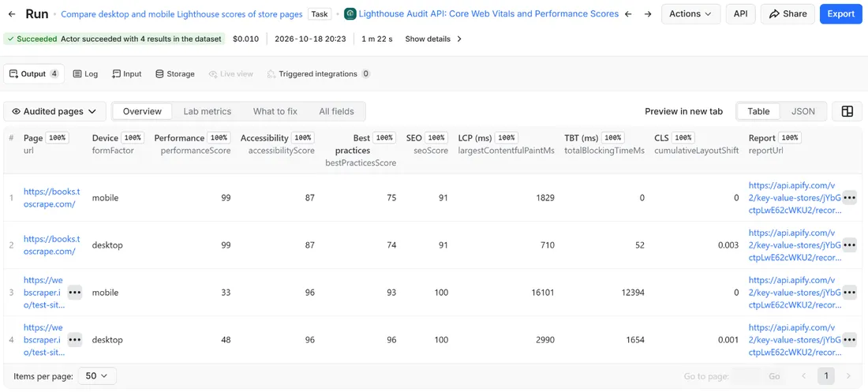Select the All fields view tab
Screen dimensions: 868x392
pyautogui.click(x=336, y=111)
